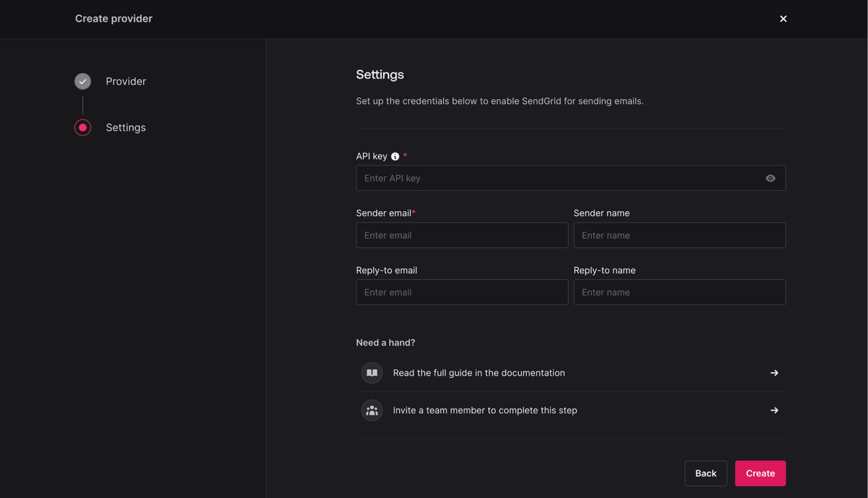Click the API key info icon
The image size is (868, 498).
pos(395,157)
